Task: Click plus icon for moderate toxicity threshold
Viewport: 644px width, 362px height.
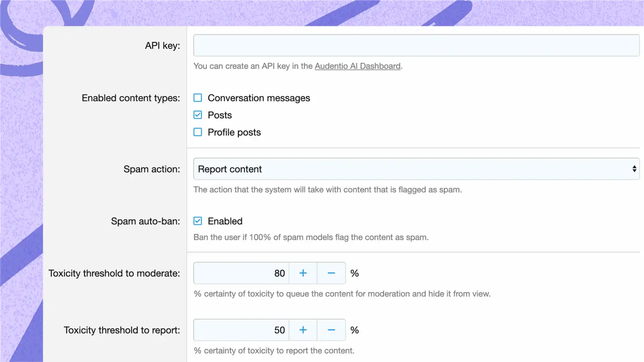Action: coord(303,273)
